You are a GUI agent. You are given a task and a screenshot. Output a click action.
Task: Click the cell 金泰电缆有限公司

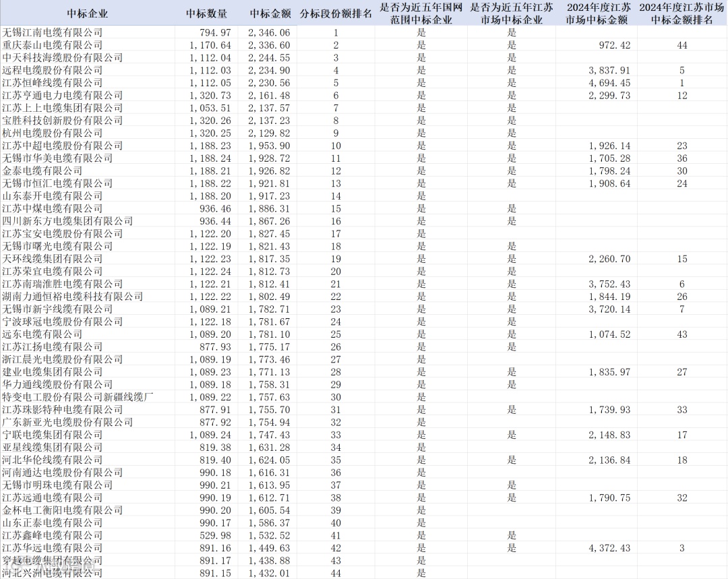[42, 171]
